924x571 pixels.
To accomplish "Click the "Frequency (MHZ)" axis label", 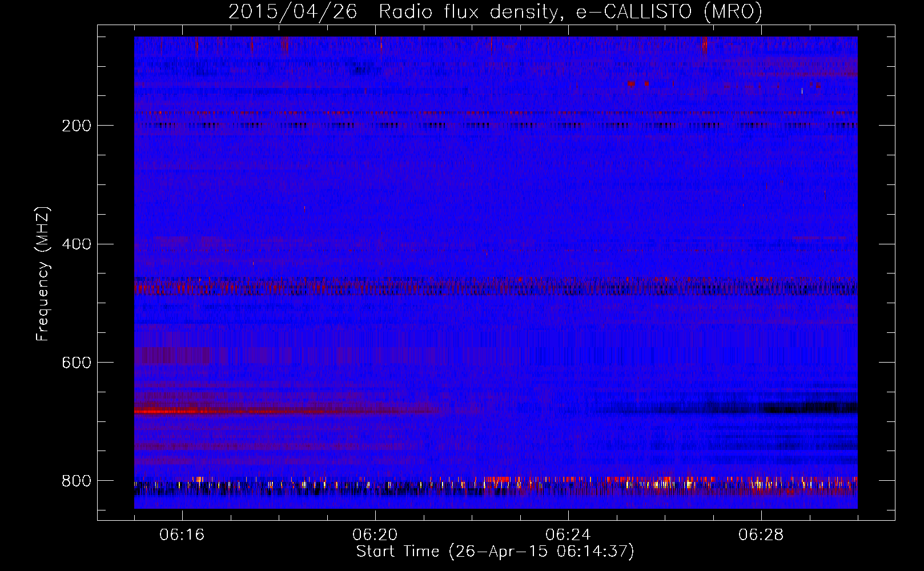I will (43, 274).
